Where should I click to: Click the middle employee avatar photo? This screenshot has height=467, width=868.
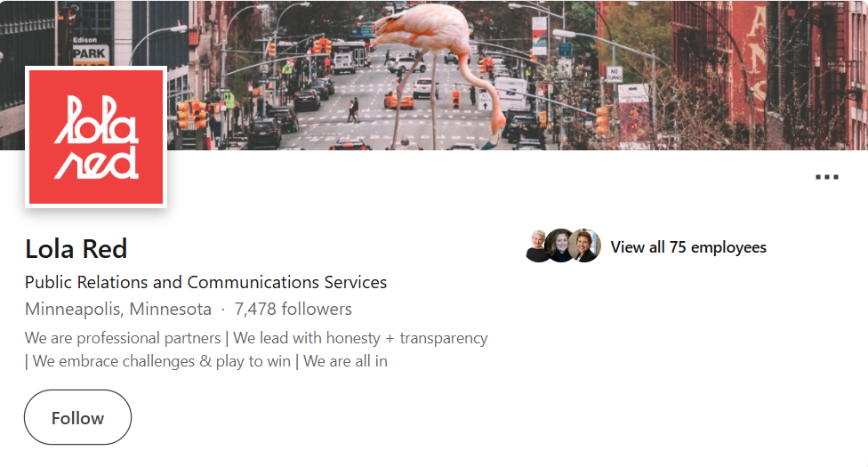click(559, 246)
